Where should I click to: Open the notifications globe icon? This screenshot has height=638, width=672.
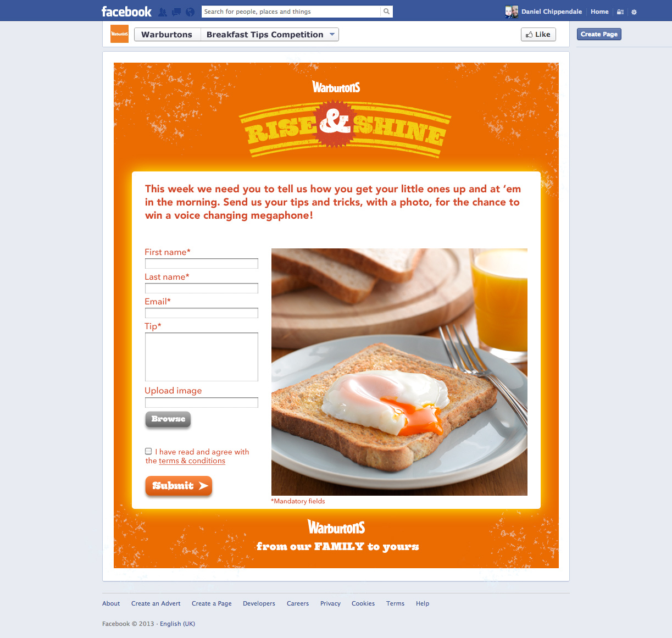click(x=190, y=12)
